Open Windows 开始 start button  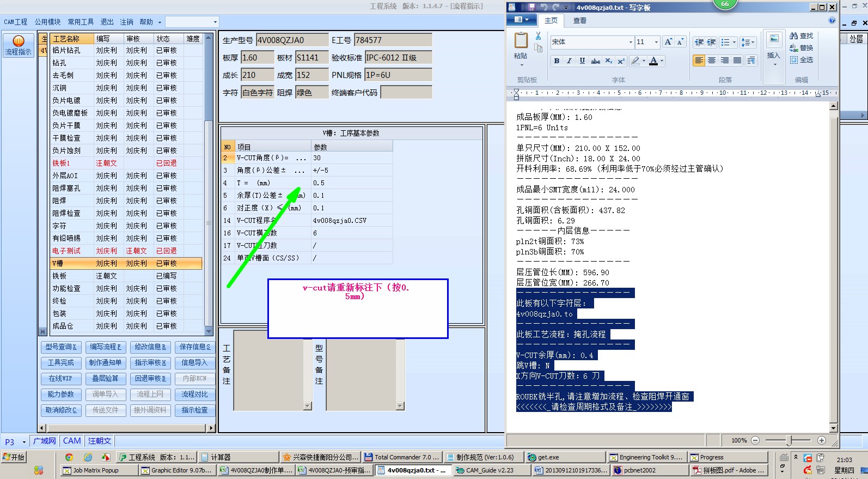14,457
